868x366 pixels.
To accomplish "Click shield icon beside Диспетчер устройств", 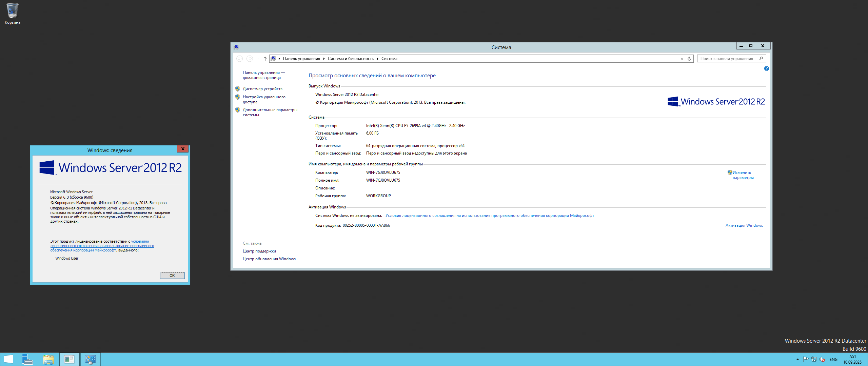I will click(x=238, y=89).
